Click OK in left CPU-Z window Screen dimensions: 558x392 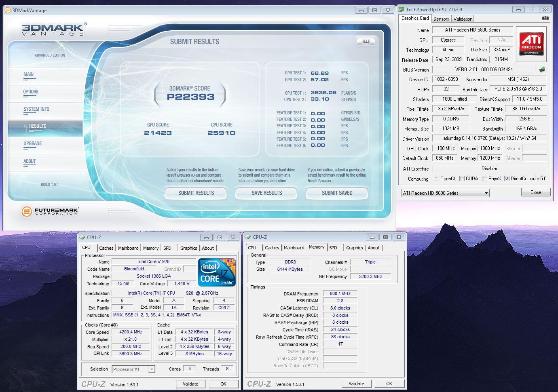tap(223, 384)
